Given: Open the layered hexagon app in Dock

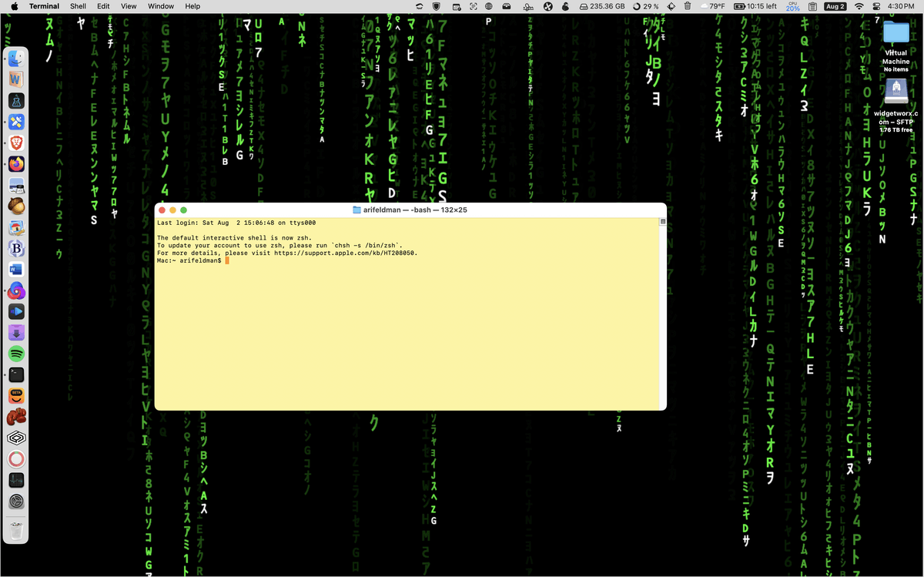Looking at the screenshot, I should (16, 438).
